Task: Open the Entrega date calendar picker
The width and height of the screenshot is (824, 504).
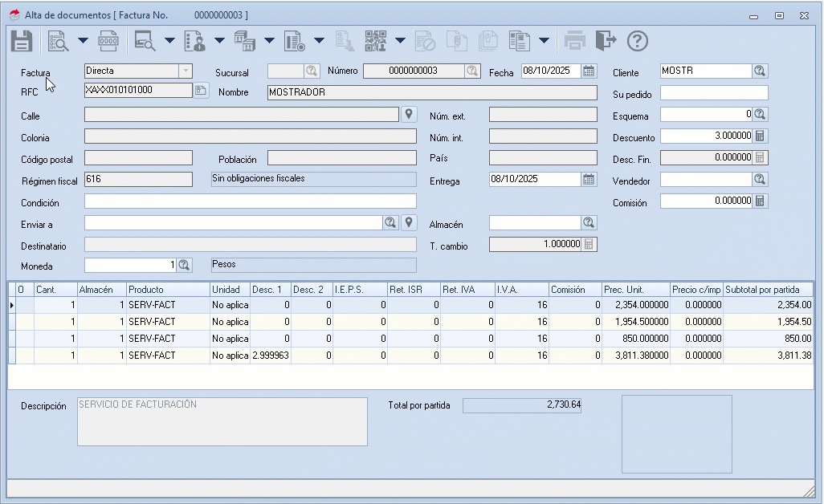Action: pyautogui.click(x=589, y=180)
